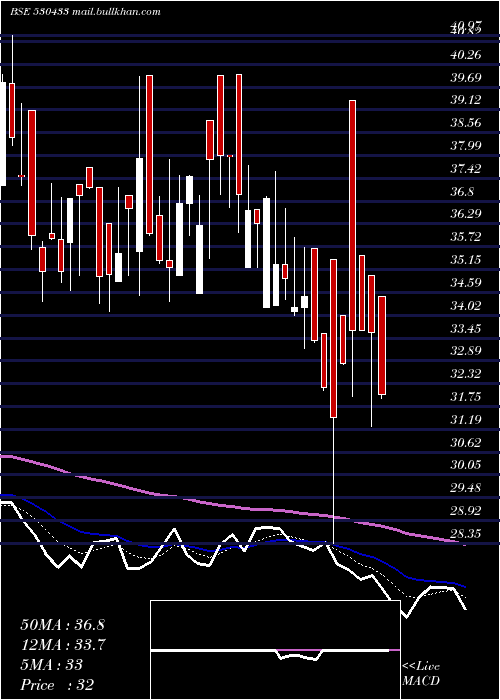Click the 36.8 price axis label

tap(462, 192)
